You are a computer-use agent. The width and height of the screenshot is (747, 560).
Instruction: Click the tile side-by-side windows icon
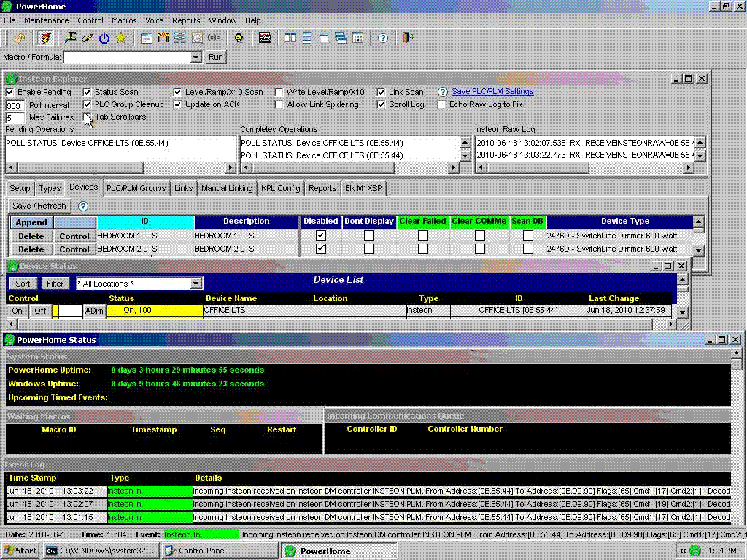pyautogui.click(x=290, y=38)
